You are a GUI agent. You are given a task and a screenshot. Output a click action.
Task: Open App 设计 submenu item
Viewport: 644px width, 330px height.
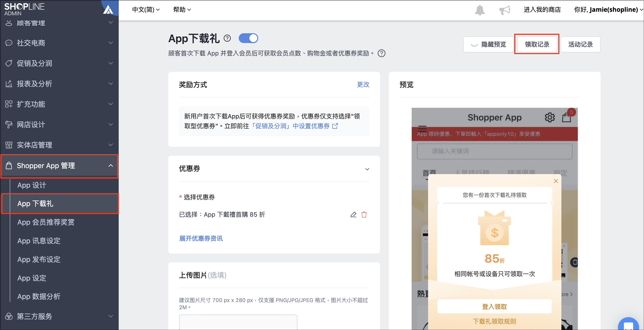pos(32,185)
